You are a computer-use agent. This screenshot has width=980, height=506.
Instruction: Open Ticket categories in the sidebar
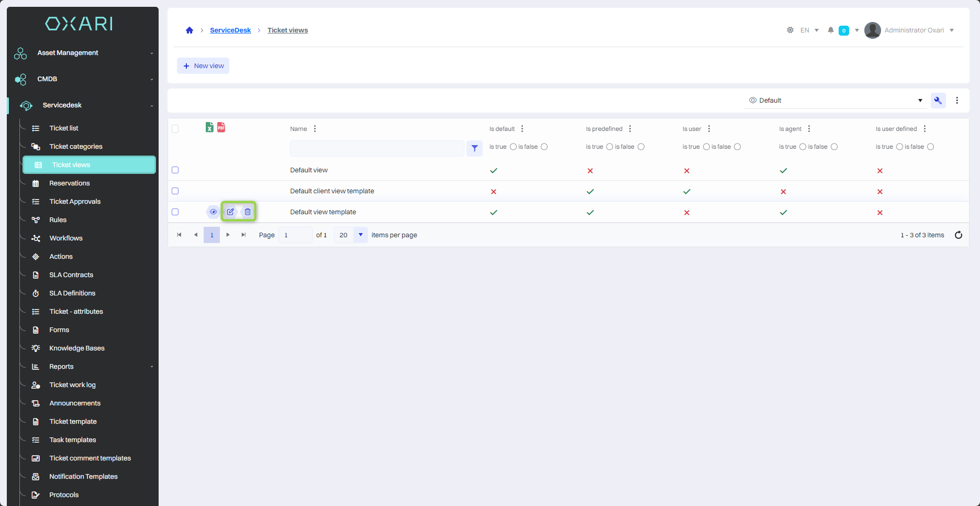[76, 147]
